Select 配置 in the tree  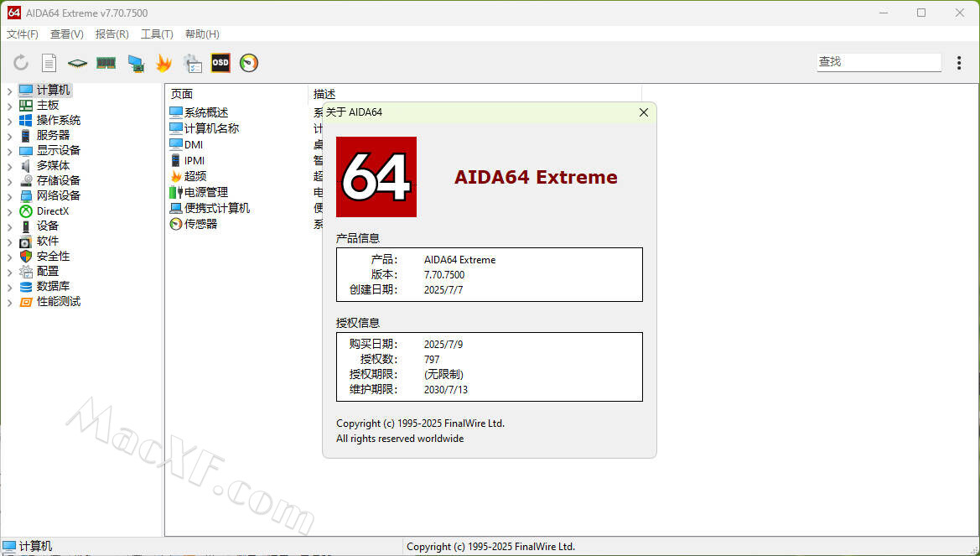coord(48,271)
